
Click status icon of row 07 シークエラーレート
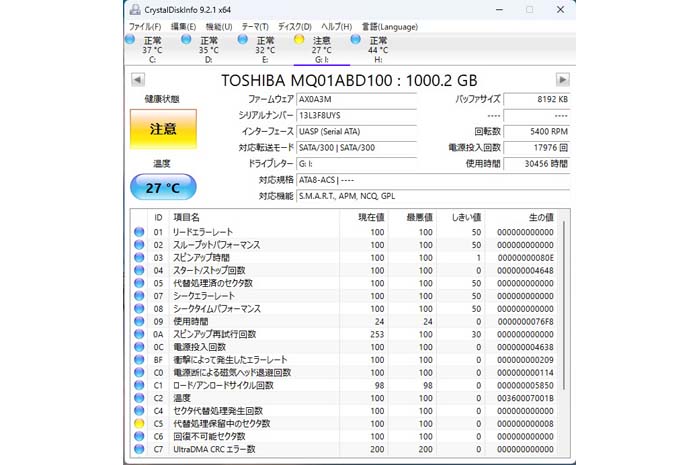click(139, 296)
